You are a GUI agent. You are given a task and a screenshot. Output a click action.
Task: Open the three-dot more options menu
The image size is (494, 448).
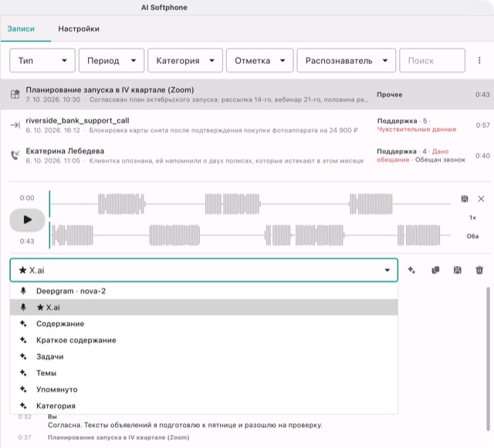click(479, 60)
